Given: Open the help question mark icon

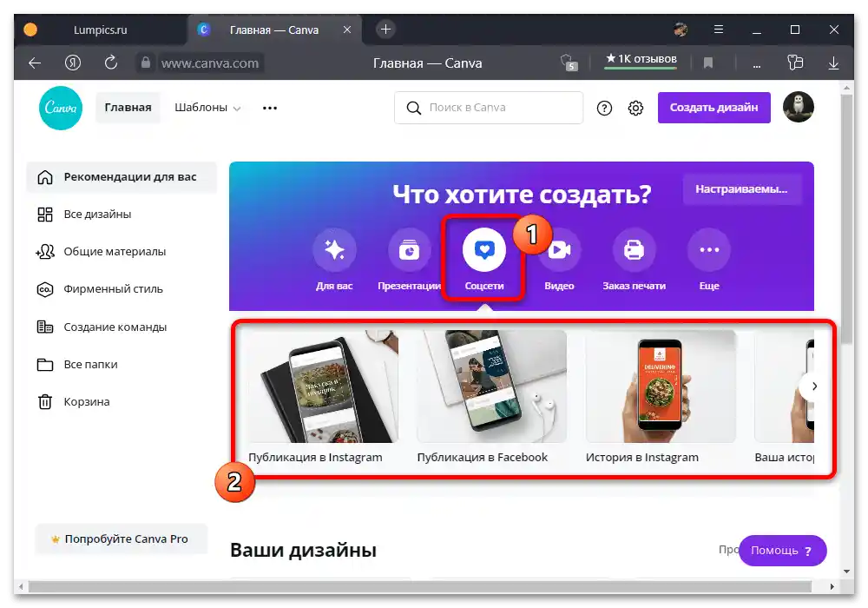Looking at the screenshot, I should 604,108.
